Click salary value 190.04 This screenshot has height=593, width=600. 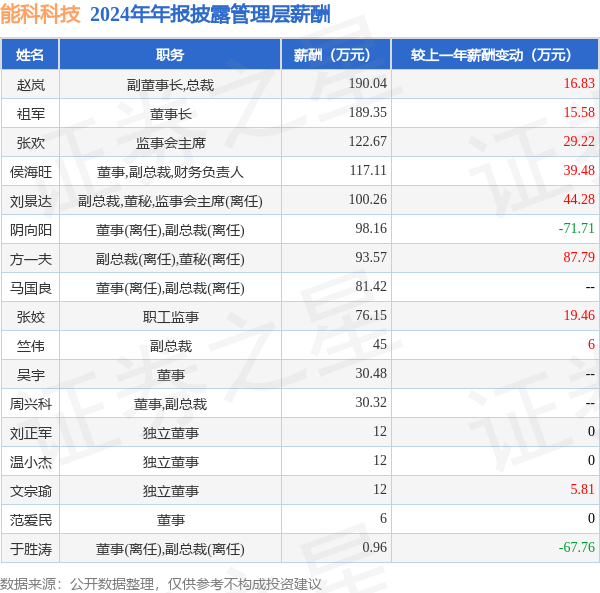tap(368, 83)
